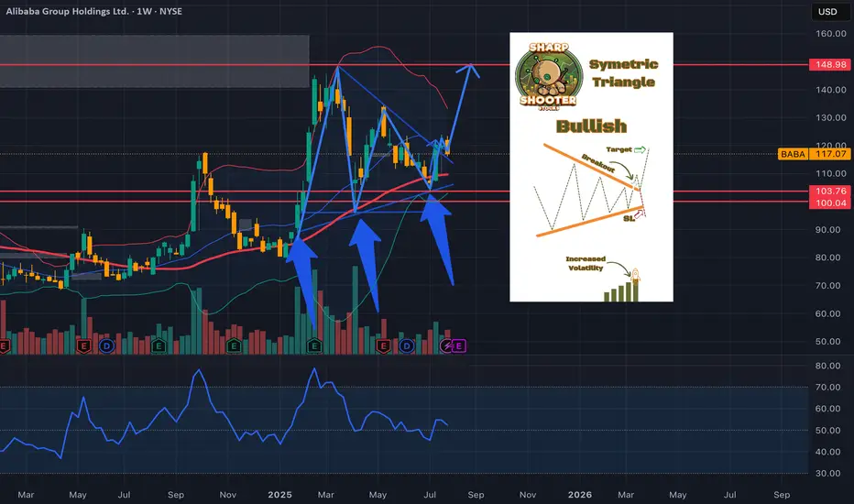
Task: Click the blue dividend D marker before Jul 2025
Action: (x=406, y=345)
